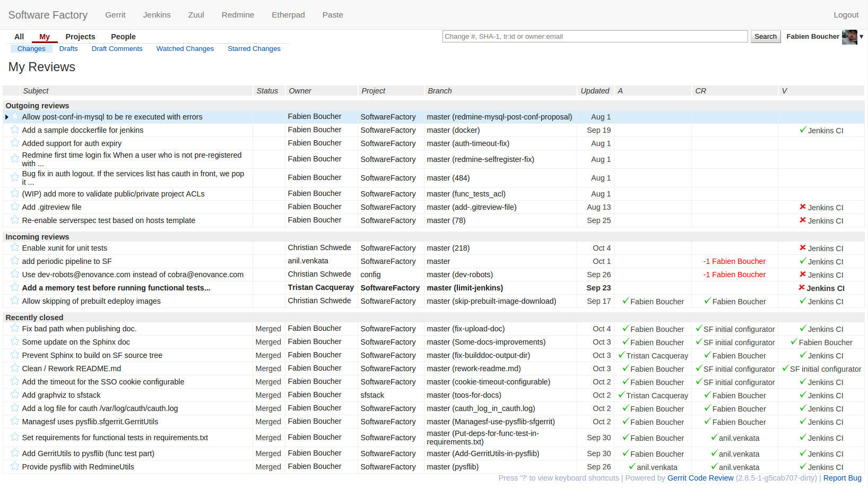Viewport: 868px width, 488px height.
Task: Open the Starred Changes link
Action: [254, 49]
